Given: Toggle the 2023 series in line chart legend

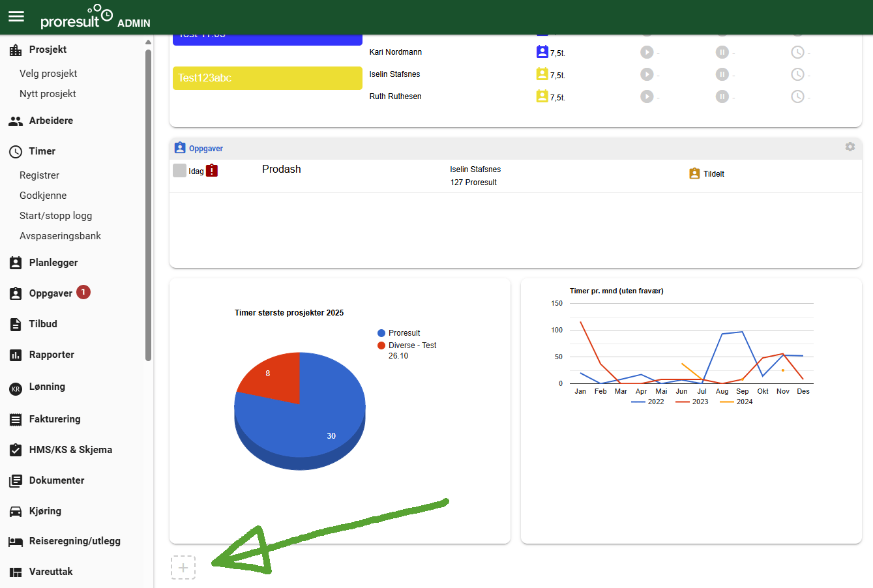Looking at the screenshot, I should (x=692, y=402).
